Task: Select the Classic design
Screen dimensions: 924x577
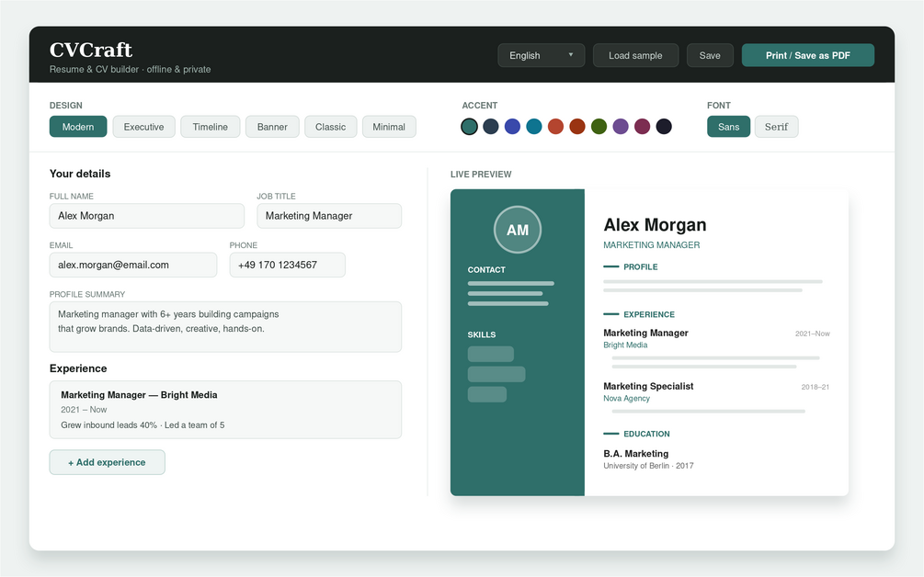Action: [330, 127]
